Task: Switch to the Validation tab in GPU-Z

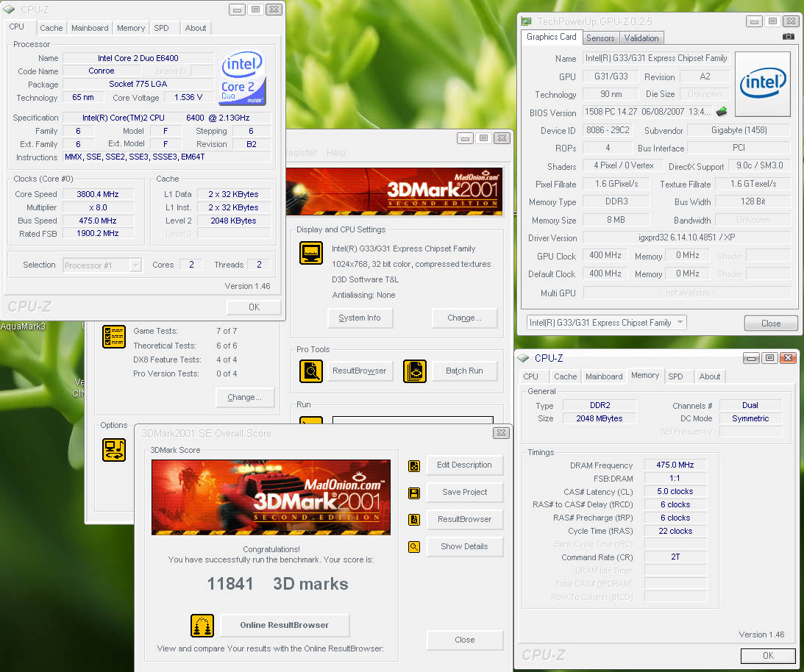Action: pos(641,38)
